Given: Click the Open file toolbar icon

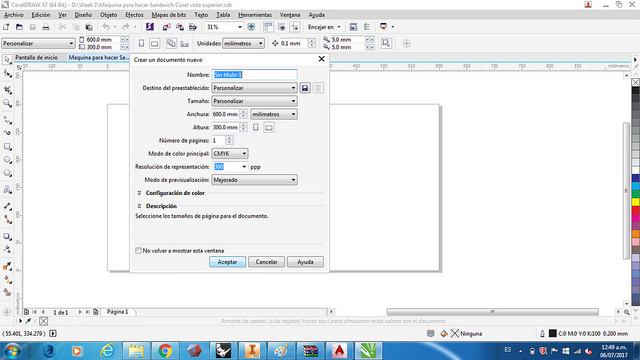Looking at the screenshot, I should (x=19, y=27).
